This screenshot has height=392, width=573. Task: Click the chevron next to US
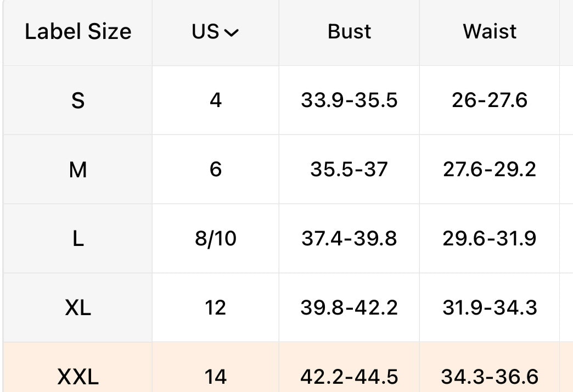click(x=231, y=33)
